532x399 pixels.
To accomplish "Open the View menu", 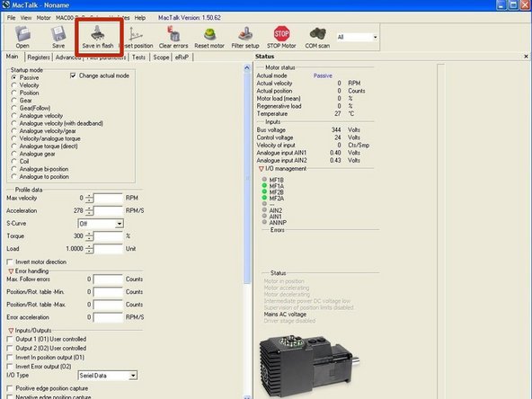I will tap(26, 18).
